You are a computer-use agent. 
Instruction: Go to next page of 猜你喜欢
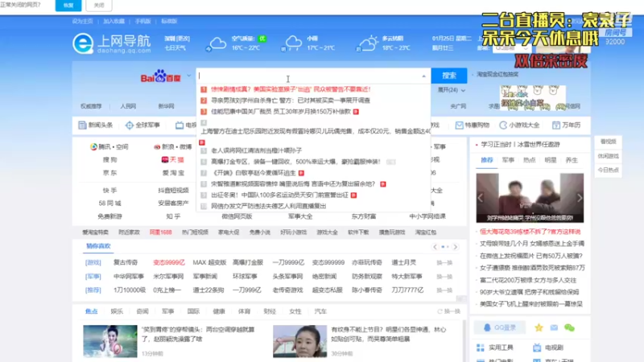click(455, 247)
